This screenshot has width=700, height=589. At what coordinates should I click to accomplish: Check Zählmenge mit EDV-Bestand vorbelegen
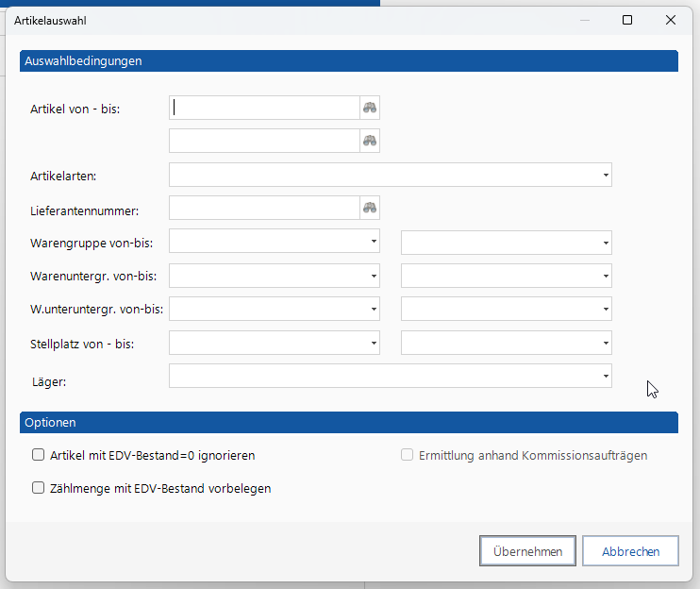pyautogui.click(x=39, y=488)
